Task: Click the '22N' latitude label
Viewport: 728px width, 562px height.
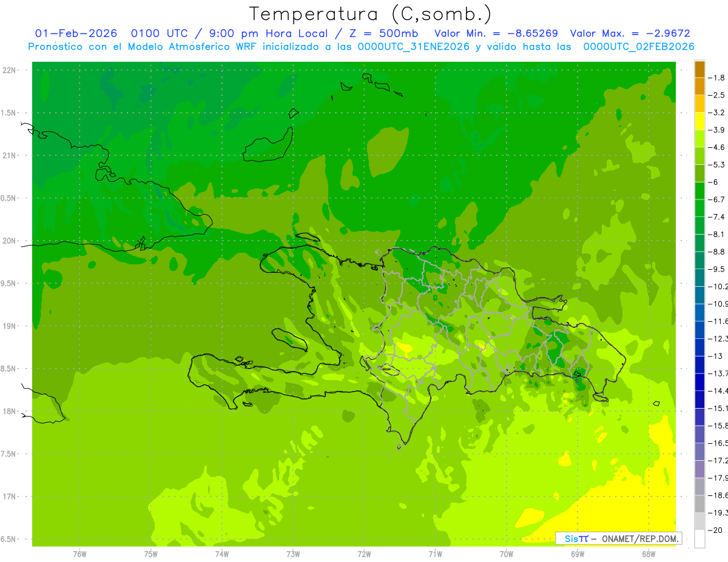Action: pos(10,70)
